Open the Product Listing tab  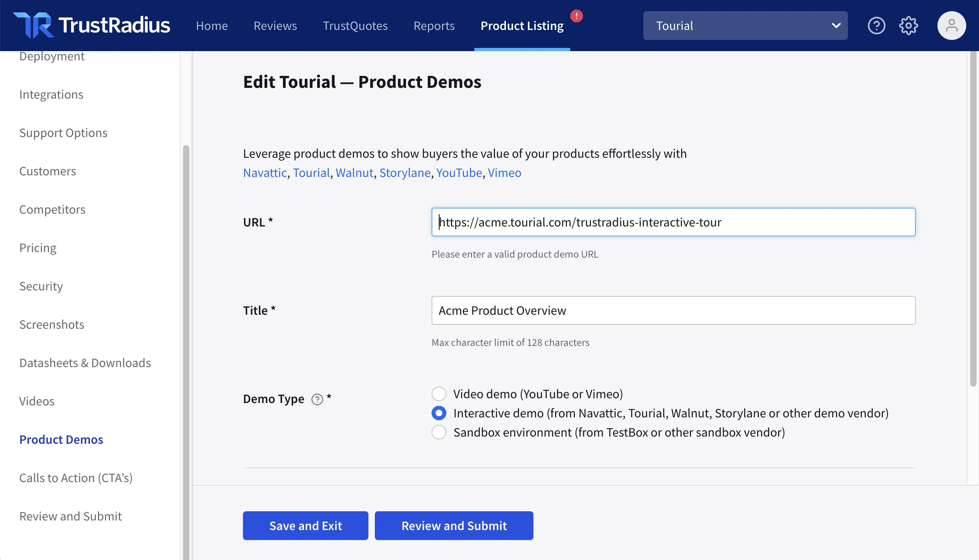click(522, 26)
